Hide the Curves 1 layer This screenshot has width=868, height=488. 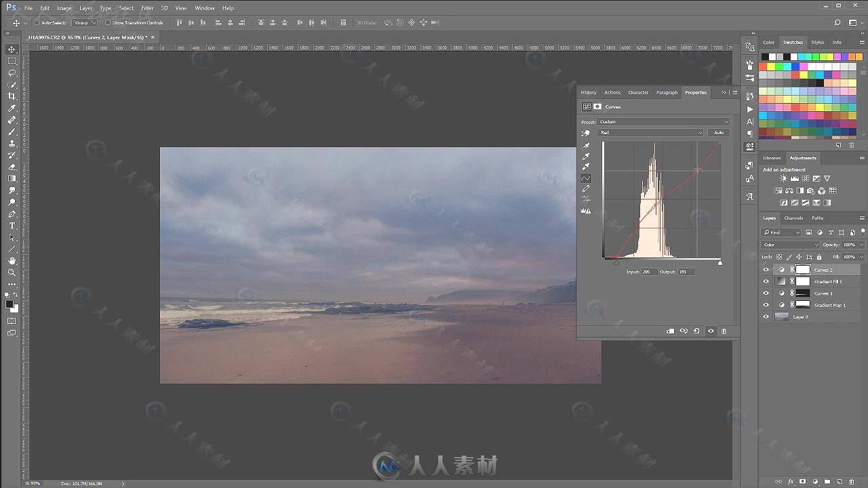[x=766, y=293]
